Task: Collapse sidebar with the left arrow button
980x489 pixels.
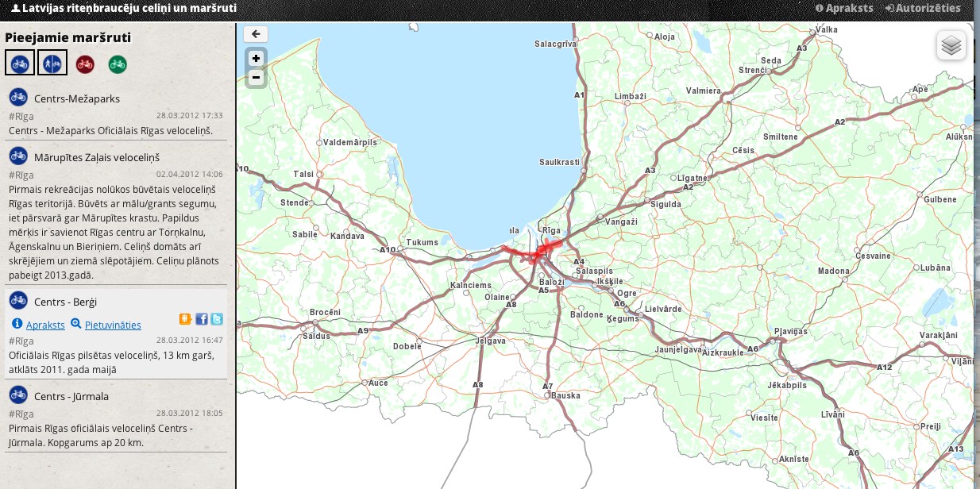Action: 256,34
